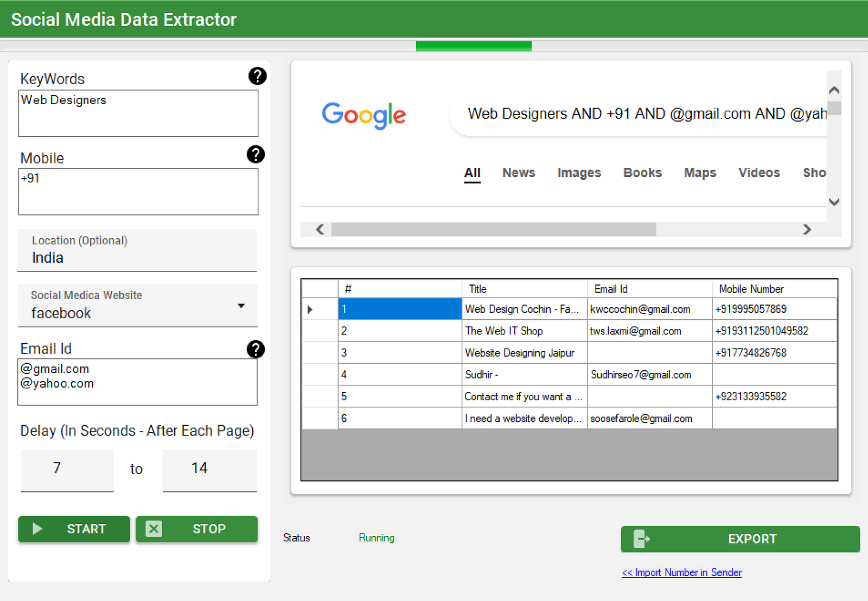
Task: Select the 'Sudhir -' title cell
Action: tap(525, 375)
